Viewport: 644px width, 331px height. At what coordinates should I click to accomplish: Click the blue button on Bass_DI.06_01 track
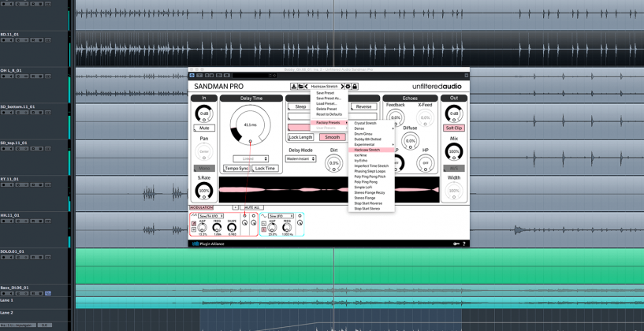pos(48,293)
